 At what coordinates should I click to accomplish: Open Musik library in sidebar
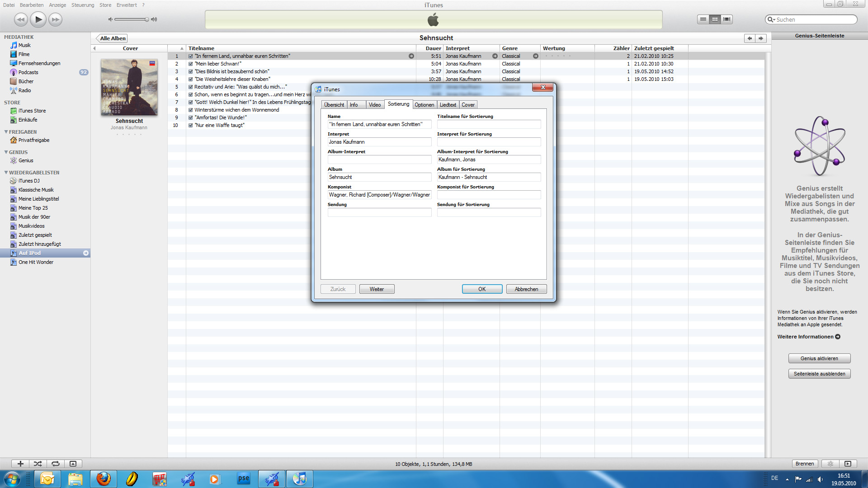[x=24, y=45]
